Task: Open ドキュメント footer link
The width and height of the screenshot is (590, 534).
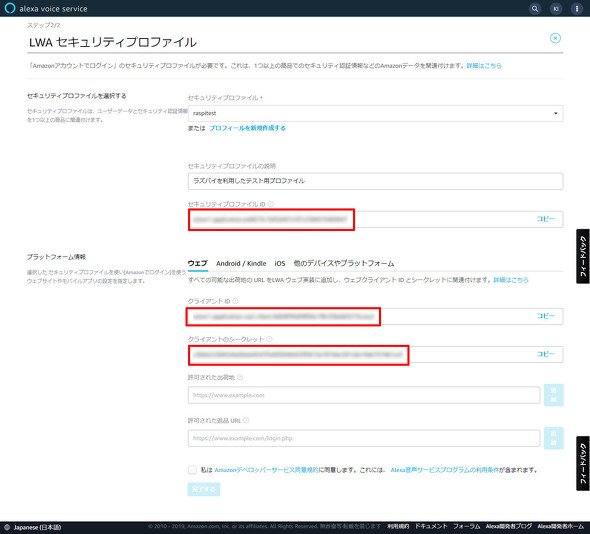Action: tap(431, 526)
